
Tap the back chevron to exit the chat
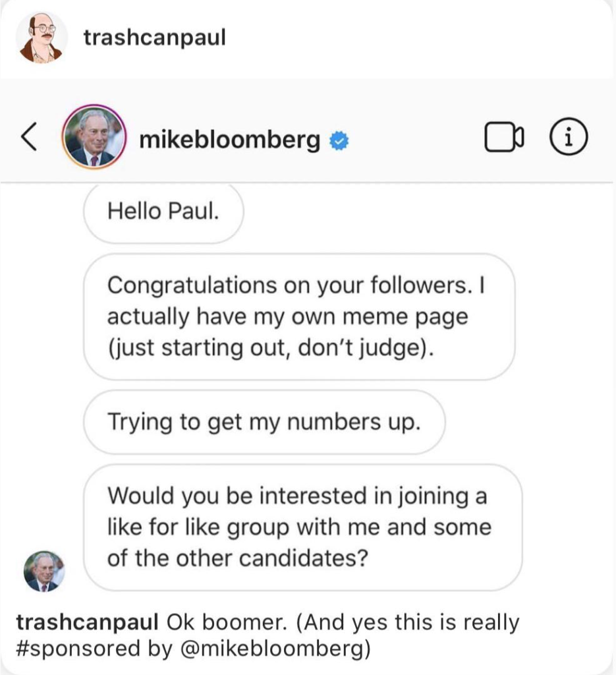pyautogui.click(x=28, y=136)
